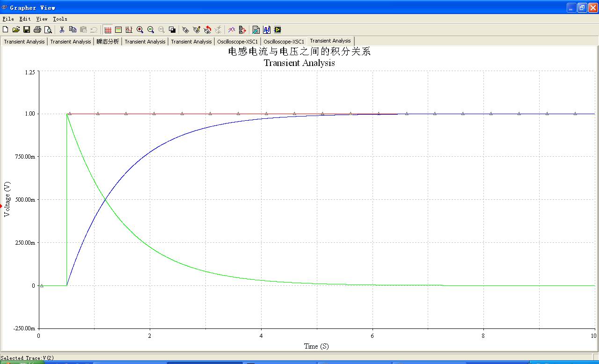Click the Time (S) axis label
The image size is (599, 364).
point(316,346)
